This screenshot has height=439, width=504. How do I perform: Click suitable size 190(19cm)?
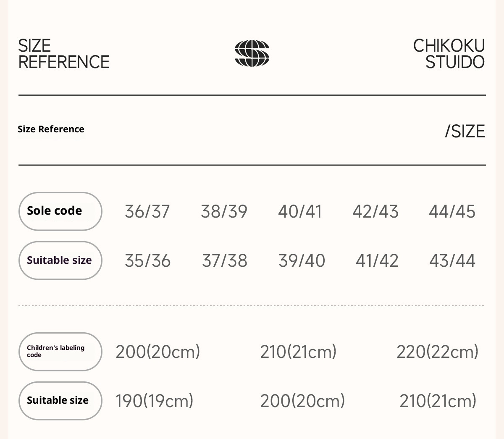click(x=154, y=401)
